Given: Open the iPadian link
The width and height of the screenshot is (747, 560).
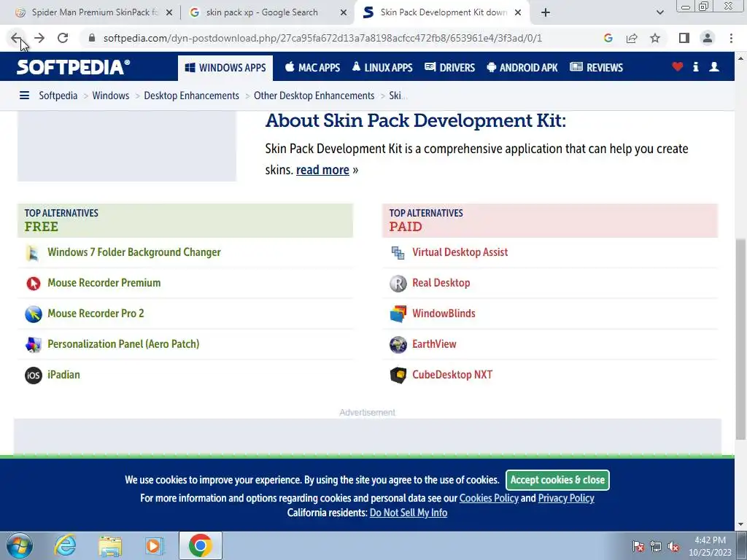Looking at the screenshot, I should [x=63, y=375].
